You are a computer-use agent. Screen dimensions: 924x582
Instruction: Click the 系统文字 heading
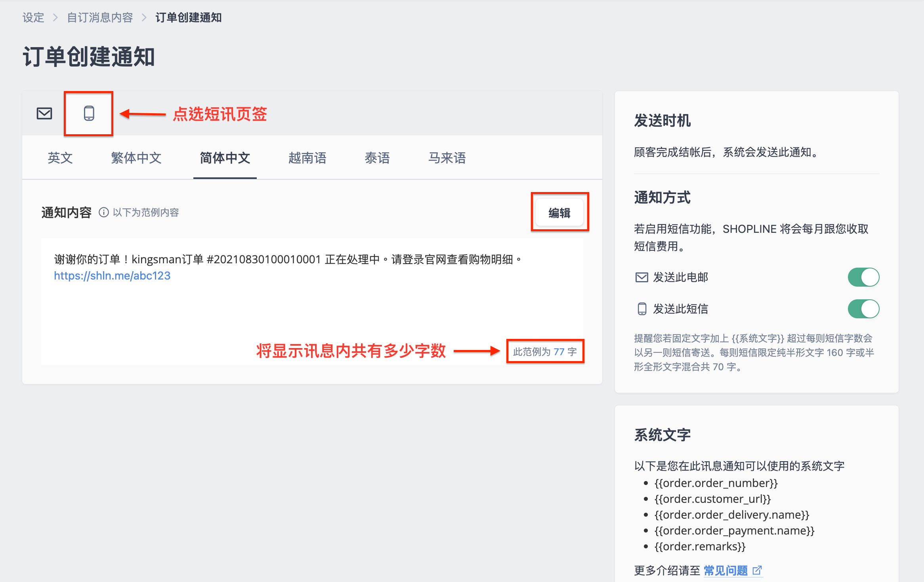(x=662, y=435)
